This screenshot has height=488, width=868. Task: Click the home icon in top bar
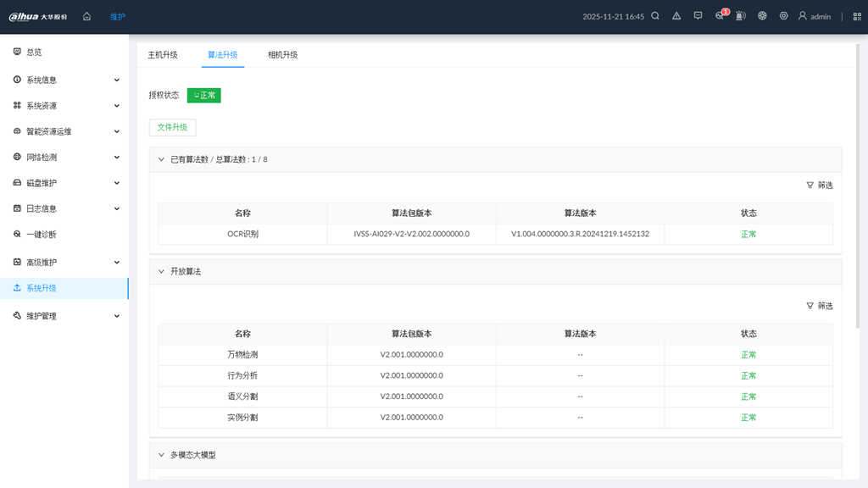(x=86, y=16)
